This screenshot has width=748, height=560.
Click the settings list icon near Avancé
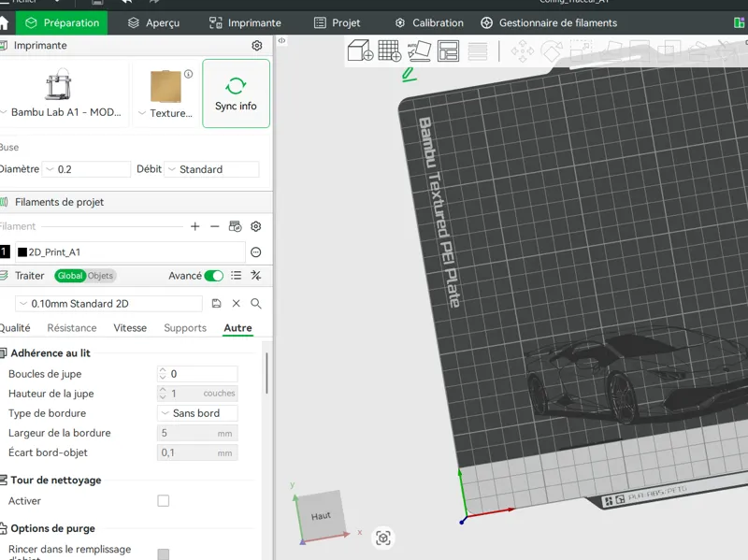(236, 276)
